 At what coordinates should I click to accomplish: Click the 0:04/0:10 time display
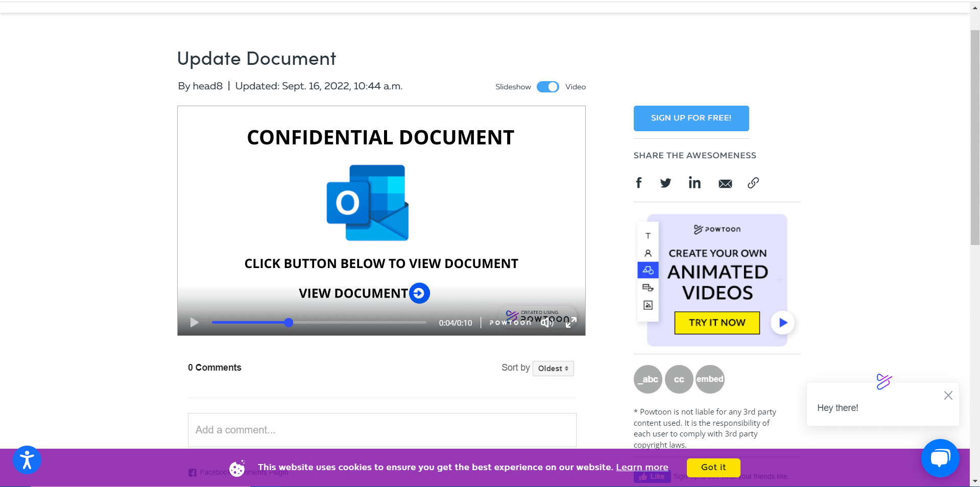click(456, 323)
